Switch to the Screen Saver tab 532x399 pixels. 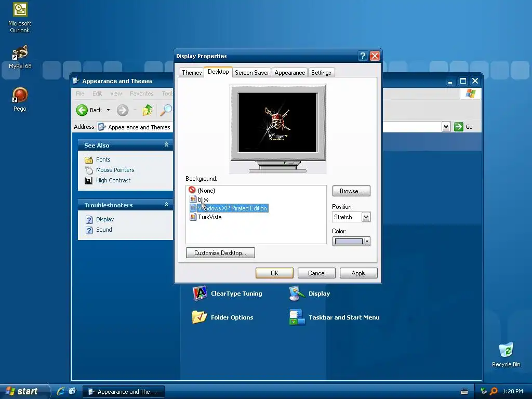coord(252,73)
